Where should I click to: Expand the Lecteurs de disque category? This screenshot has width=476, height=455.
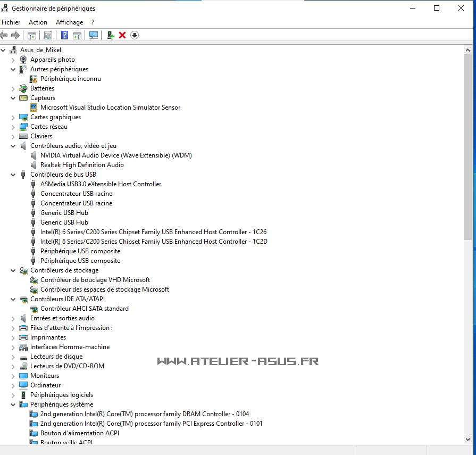[x=13, y=357]
